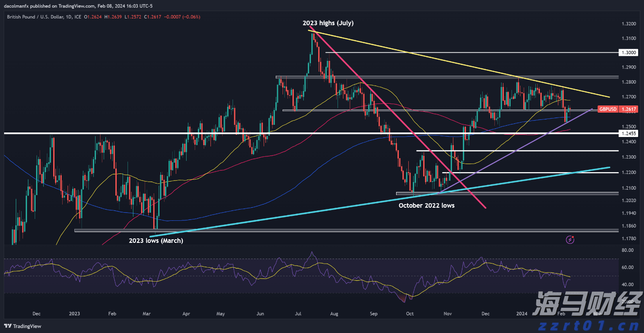Click the 1.2000 level on price axis
Viewport: 644px width, 333px height.
point(628,200)
